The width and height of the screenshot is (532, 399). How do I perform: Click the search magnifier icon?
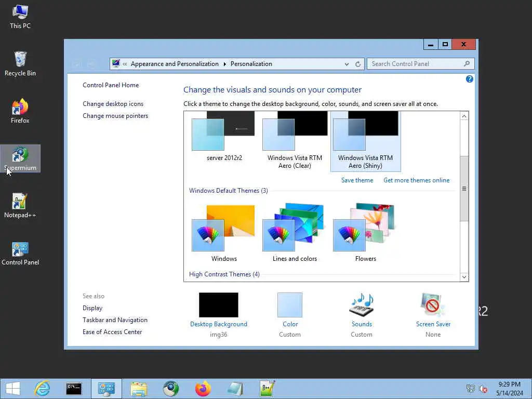point(467,63)
